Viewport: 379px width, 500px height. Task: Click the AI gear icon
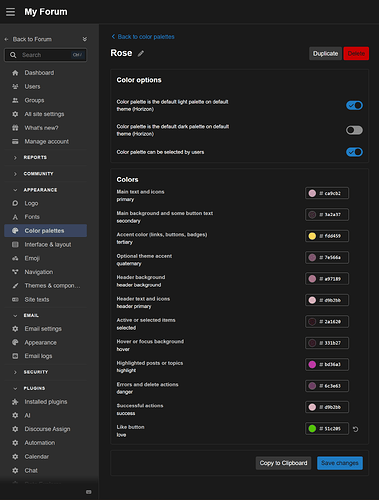(15, 415)
